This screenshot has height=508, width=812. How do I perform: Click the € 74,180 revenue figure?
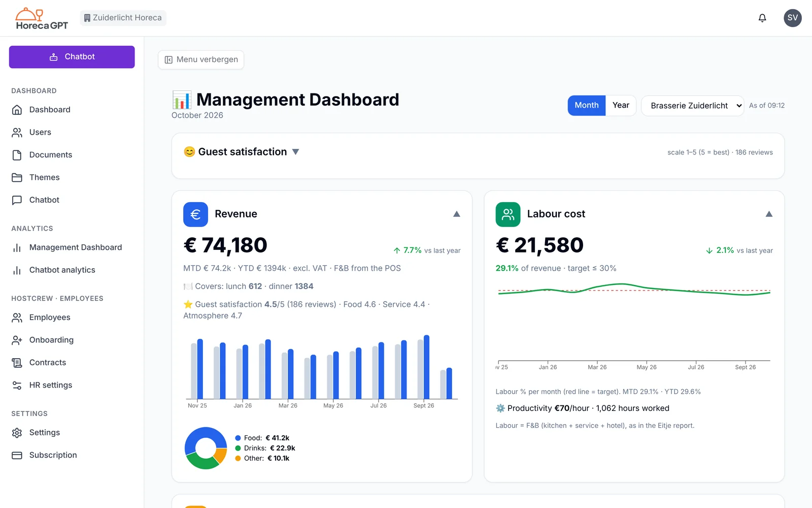pos(225,245)
